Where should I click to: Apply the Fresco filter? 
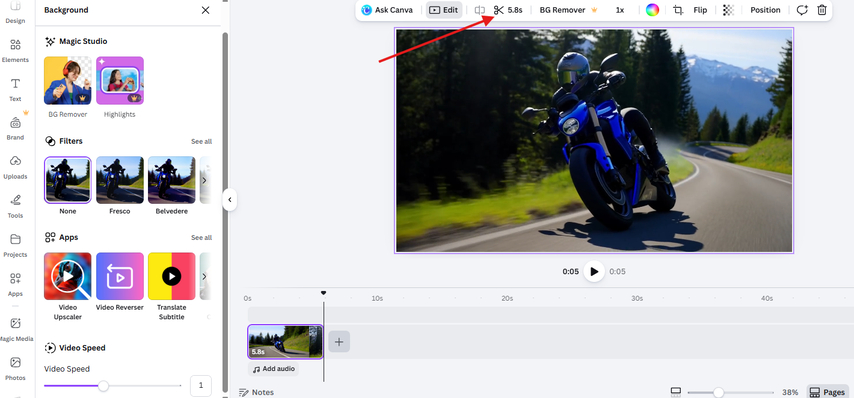(120, 180)
